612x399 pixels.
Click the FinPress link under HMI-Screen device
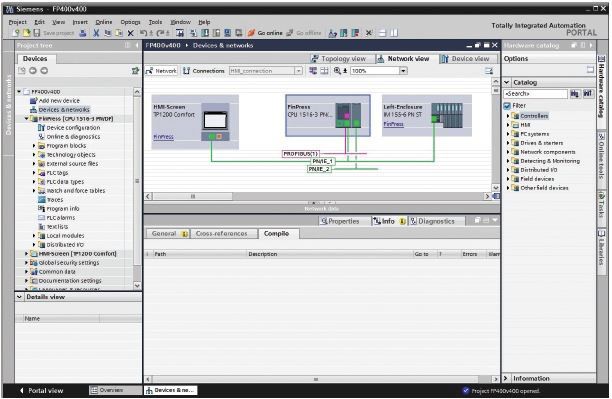click(164, 137)
